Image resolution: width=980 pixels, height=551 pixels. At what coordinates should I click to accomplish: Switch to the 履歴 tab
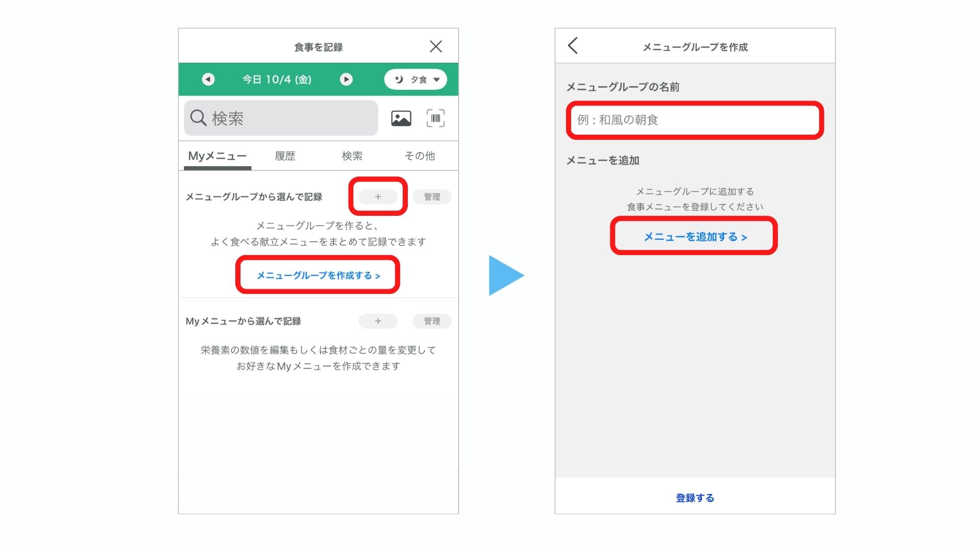[x=285, y=156]
